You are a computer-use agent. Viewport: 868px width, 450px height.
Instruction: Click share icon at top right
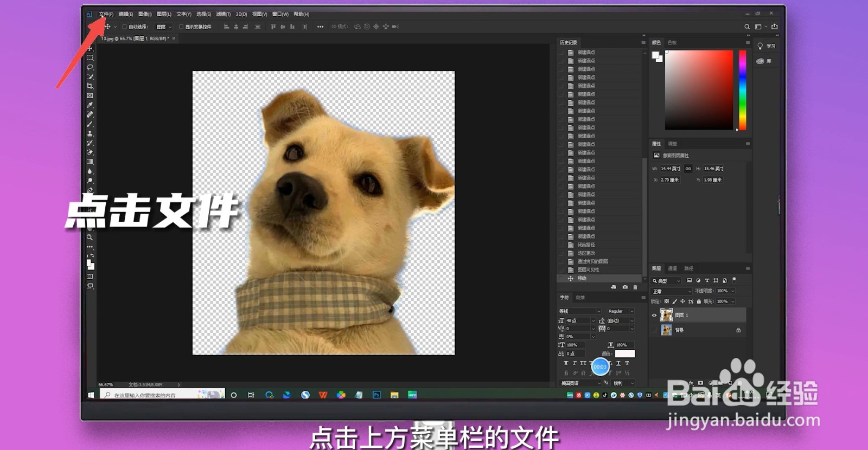(x=775, y=27)
